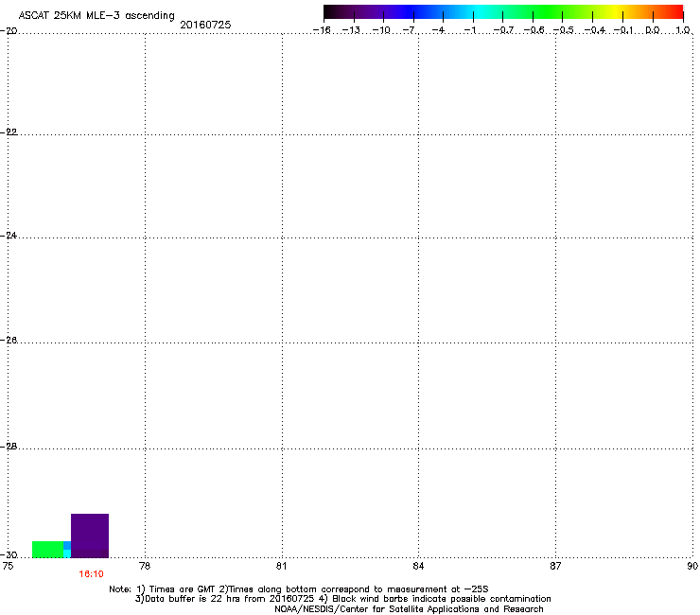Click the green data rectangle at bottom left
This screenshot has width=700, height=615.
click(47, 550)
